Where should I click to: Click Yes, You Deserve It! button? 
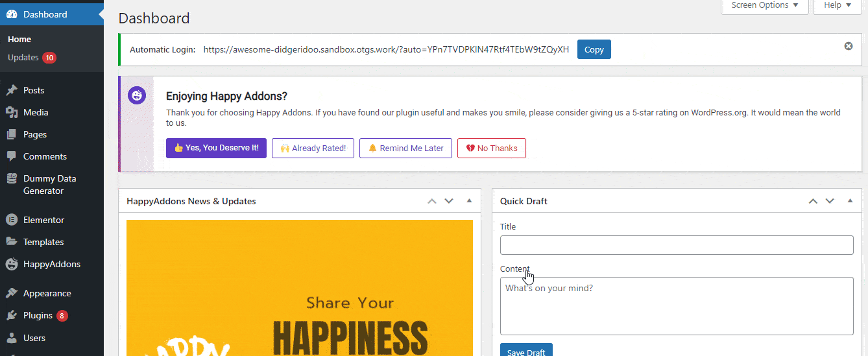pos(216,148)
